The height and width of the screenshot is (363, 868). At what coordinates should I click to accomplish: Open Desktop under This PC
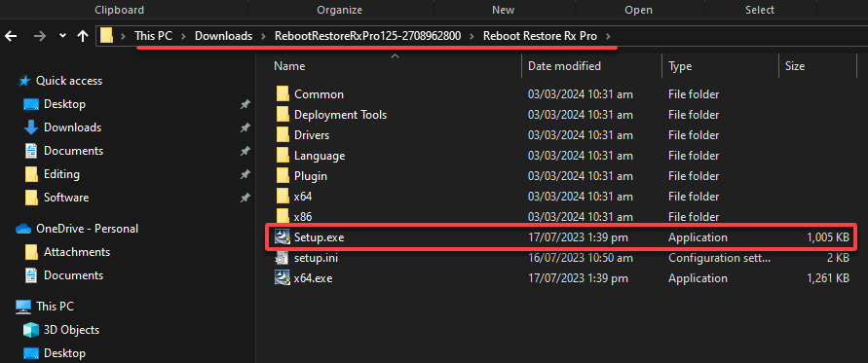(x=64, y=353)
